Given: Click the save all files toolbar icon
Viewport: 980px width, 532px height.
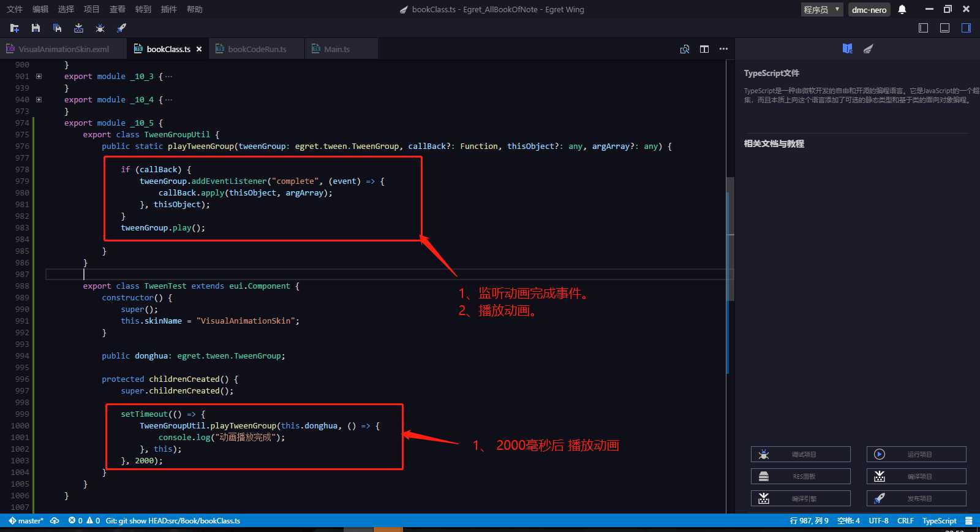Looking at the screenshot, I should (x=57, y=28).
